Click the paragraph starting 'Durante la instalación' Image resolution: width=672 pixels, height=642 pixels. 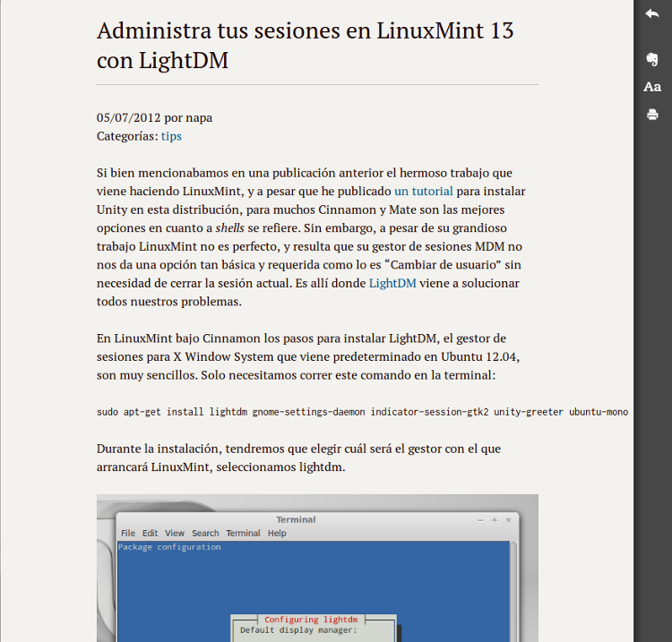click(298, 458)
